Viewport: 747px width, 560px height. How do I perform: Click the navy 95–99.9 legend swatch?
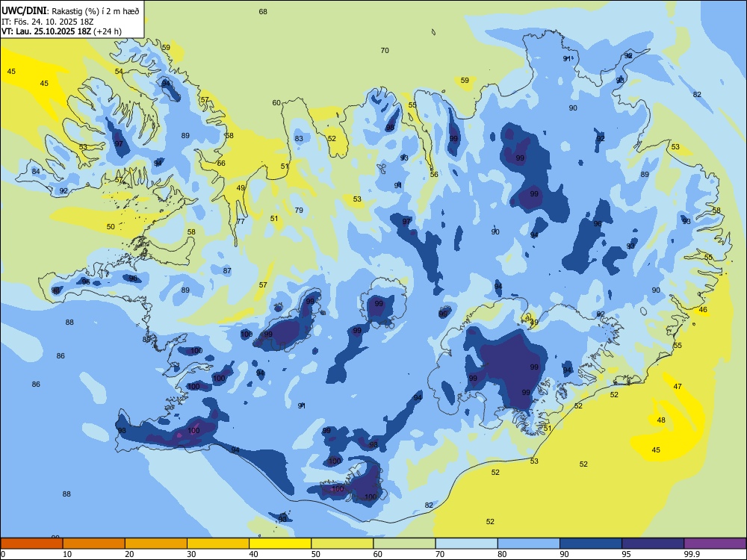tap(653, 544)
